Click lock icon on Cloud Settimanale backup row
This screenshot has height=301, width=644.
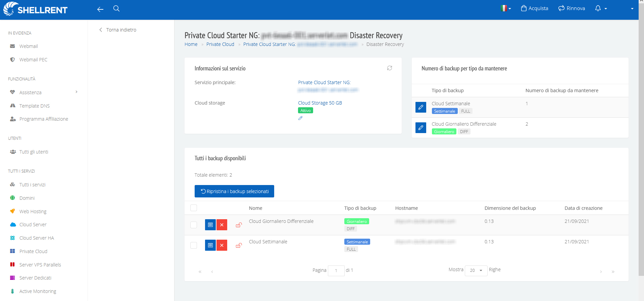tap(239, 245)
